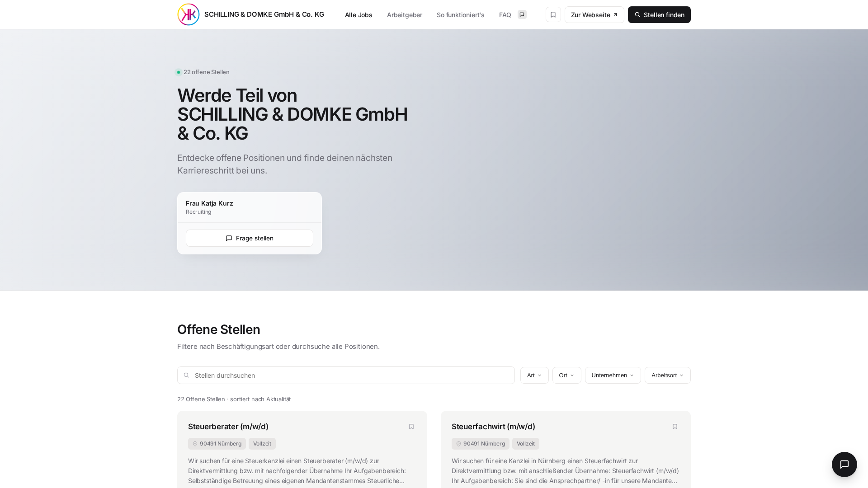
Task: Expand the Ort filter dropdown
Action: pyautogui.click(x=567, y=375)
